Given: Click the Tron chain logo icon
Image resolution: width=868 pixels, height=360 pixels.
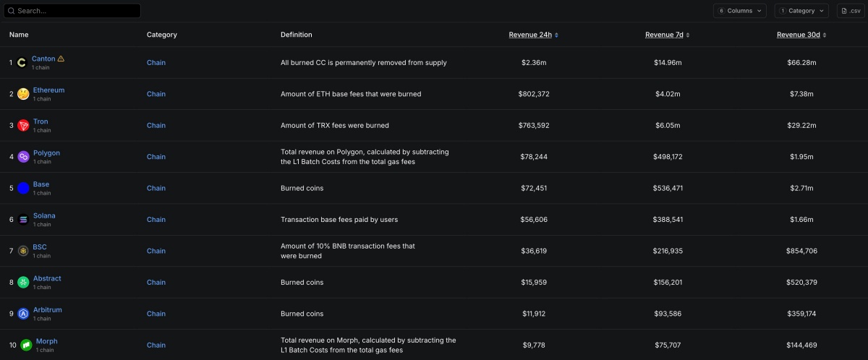Looking at the screenshot, I should tap(23, 126).
